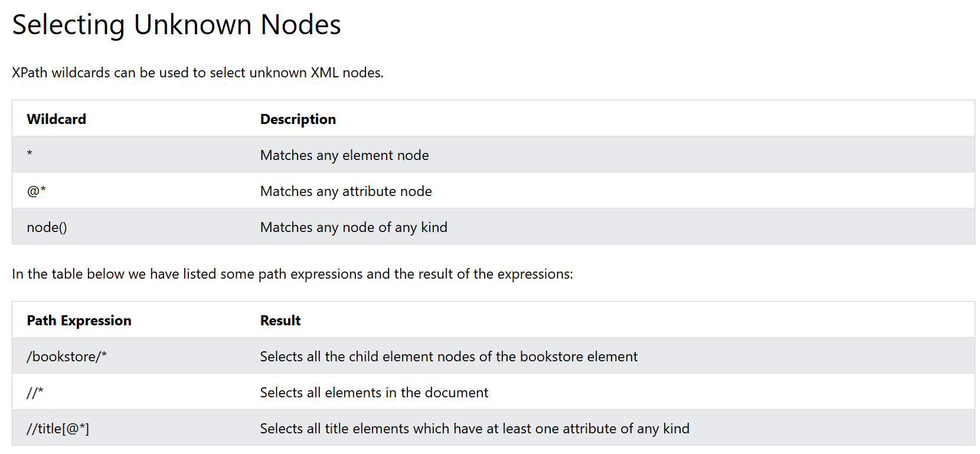
Task: Click the XPath wildcards intro sentence
Action: pos(198,73)
